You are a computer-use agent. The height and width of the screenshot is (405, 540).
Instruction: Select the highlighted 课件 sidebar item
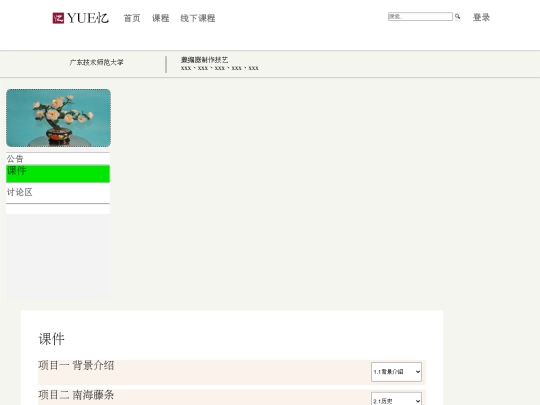58,174
